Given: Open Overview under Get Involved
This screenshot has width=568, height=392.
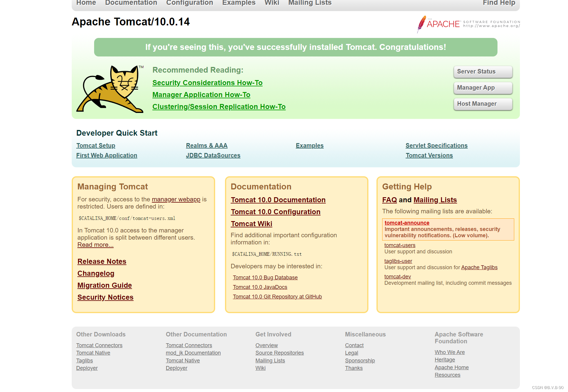Looking at the screenshot, I should pos(267,345).
